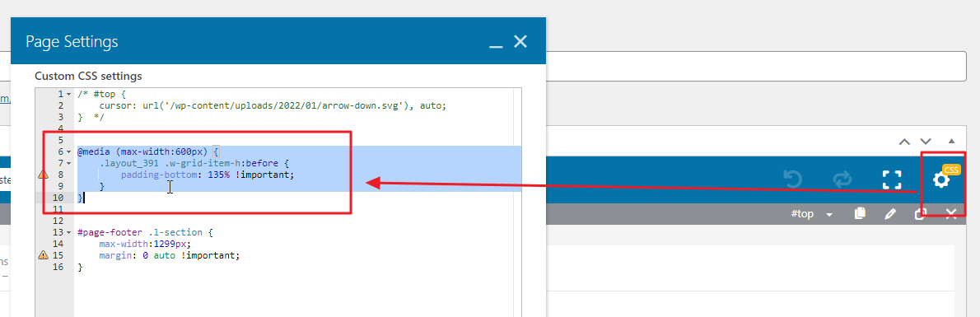
Task: Click line number 16 in gutter
Action: [58, 267]
